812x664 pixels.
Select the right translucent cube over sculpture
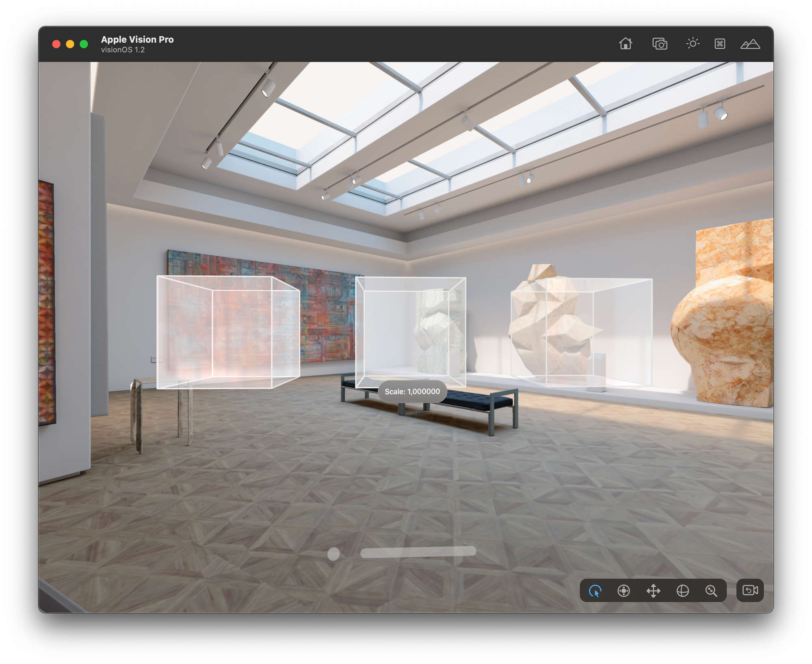click(581, 332)
